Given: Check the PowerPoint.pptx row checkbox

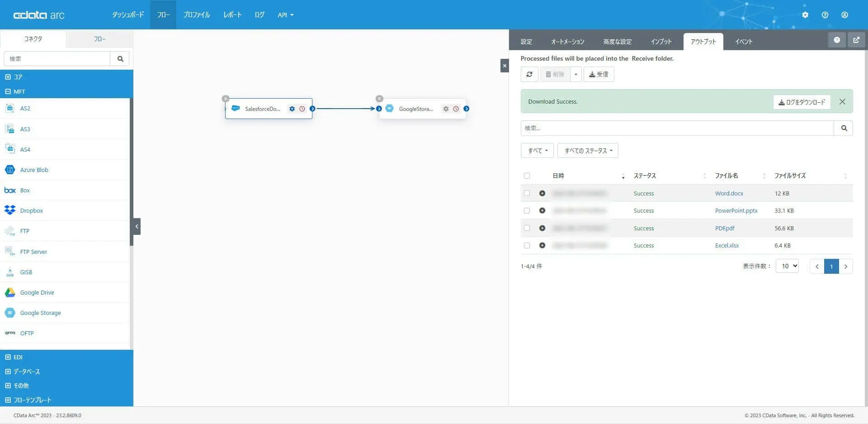Looking at the screenshot, I should coord(527,210).
